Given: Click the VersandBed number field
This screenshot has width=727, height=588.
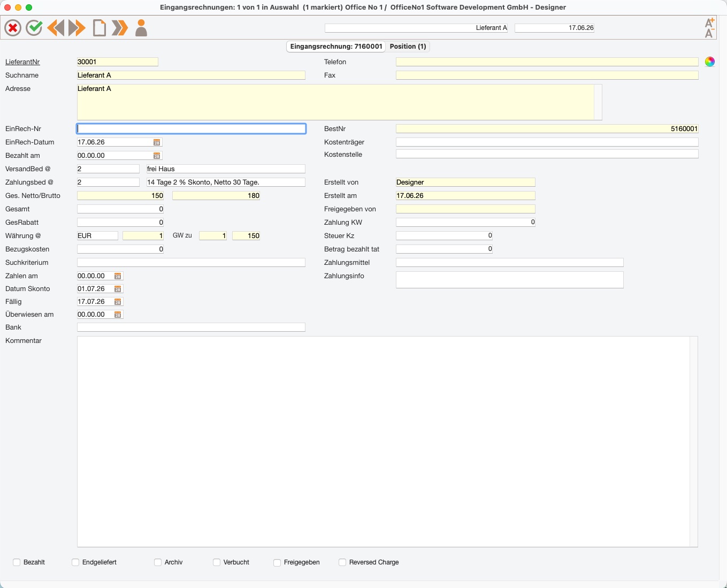Looking at the screenshot, I should pyautogui.click(x=108, y=169).
